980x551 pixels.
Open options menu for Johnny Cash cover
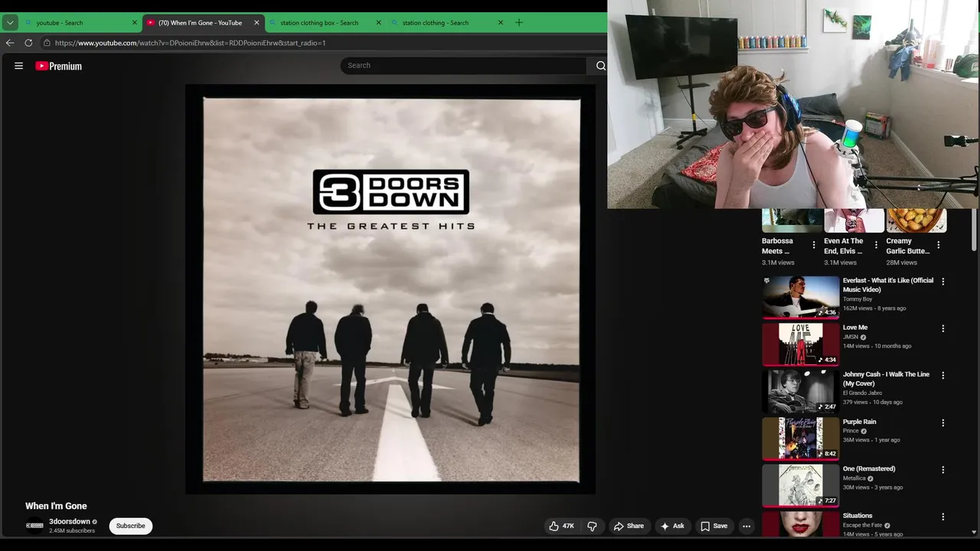coord(943,376)
